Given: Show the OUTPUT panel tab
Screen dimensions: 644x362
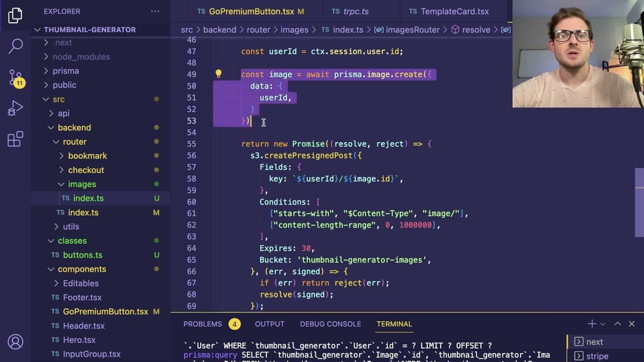Looking at the screenshot, I should pos(270,324).
